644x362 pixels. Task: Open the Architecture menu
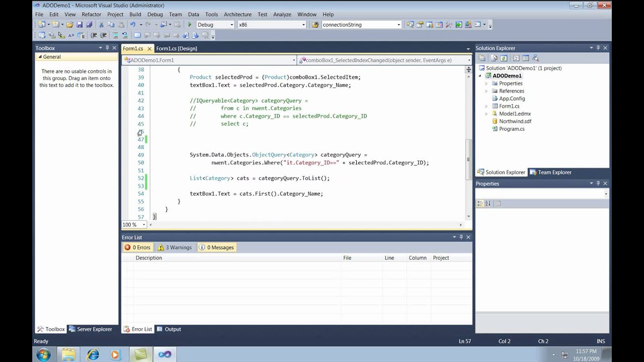(x=237, y=15)
